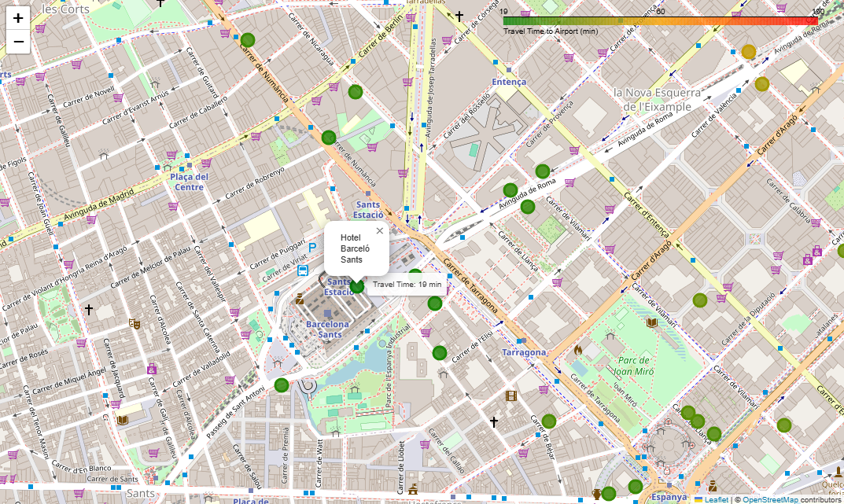
Task: Click the bus station icon by Carrer de Viriat
Action: pyautogui.click(x=303, y=270)
